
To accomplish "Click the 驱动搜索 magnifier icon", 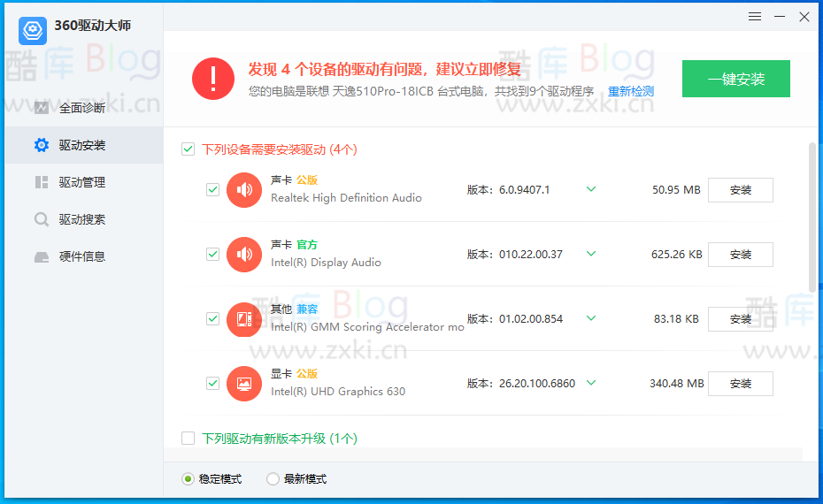I will coord(42,219).
